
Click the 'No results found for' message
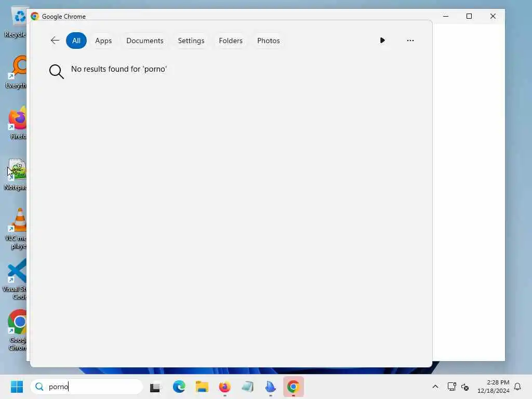(119, 69)
